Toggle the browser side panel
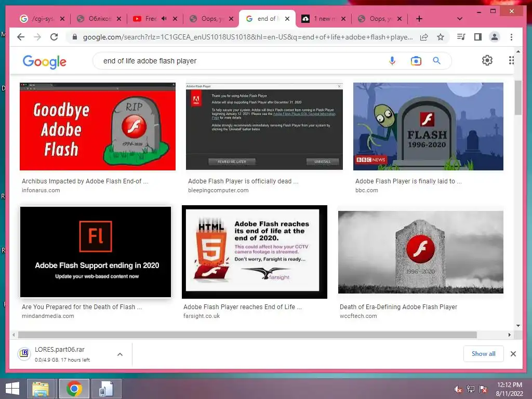Screen dimensions: 532x399 (478, 37)
